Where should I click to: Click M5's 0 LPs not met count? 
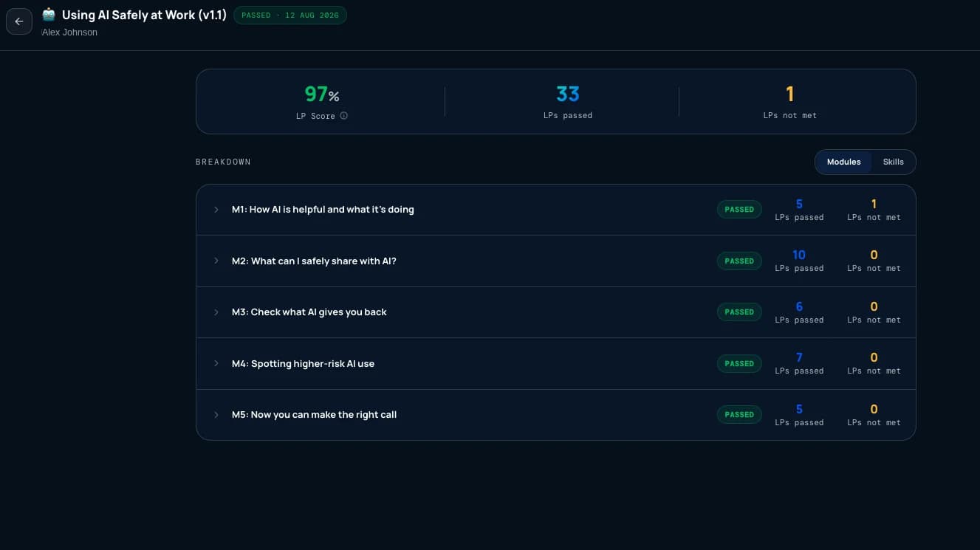[x=874, y=409]
